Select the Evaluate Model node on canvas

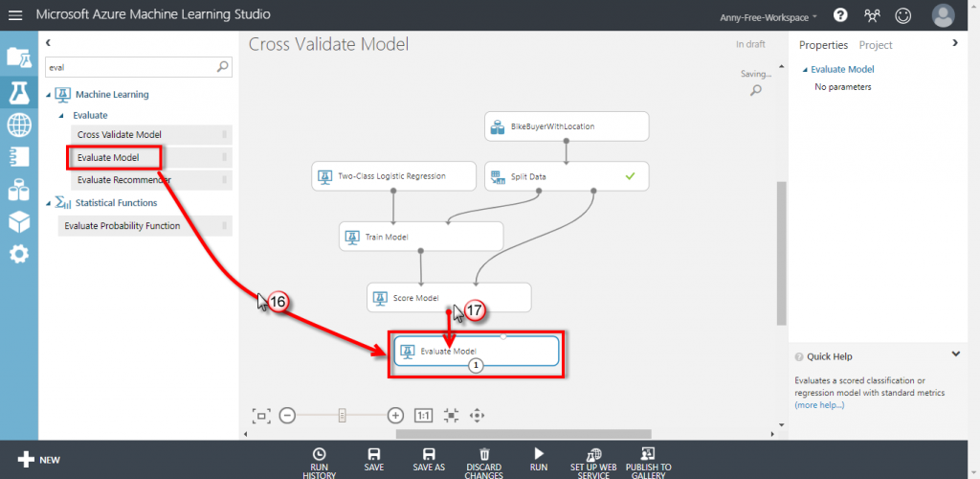tap(477, 351)
